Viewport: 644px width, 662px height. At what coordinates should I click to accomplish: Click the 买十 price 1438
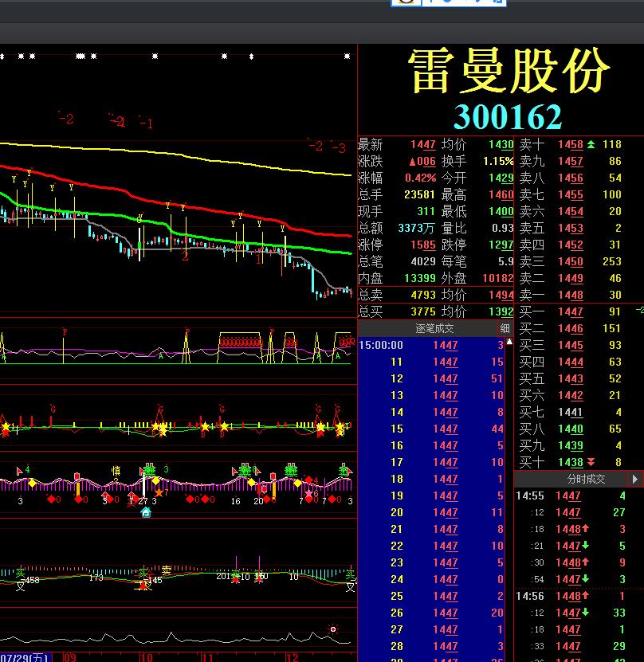[x=570, y=463]
